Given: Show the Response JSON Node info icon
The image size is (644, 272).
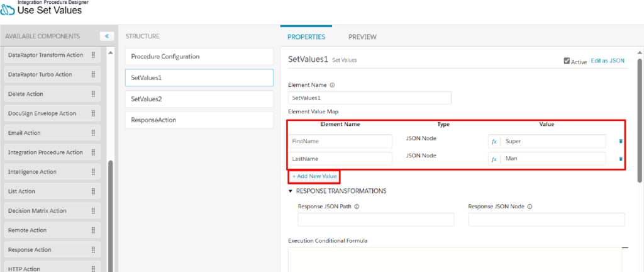Looking at the screenshot, I should click(530, 207).
